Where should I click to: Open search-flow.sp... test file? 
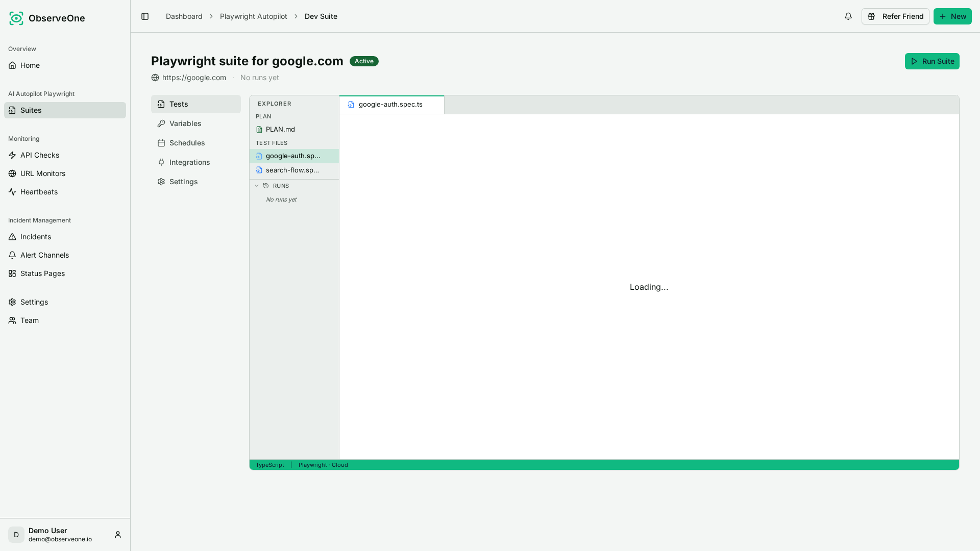(294, 170)
